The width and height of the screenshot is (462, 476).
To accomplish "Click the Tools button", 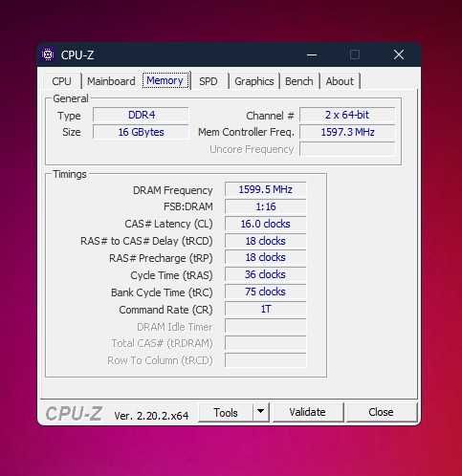I will [226, 413].
